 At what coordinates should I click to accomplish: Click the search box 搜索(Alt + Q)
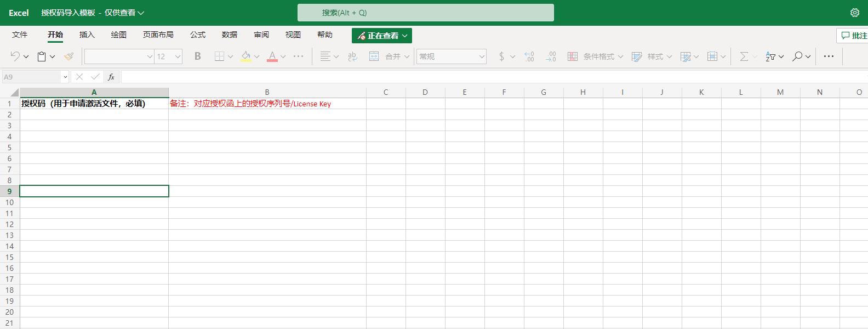426,13
